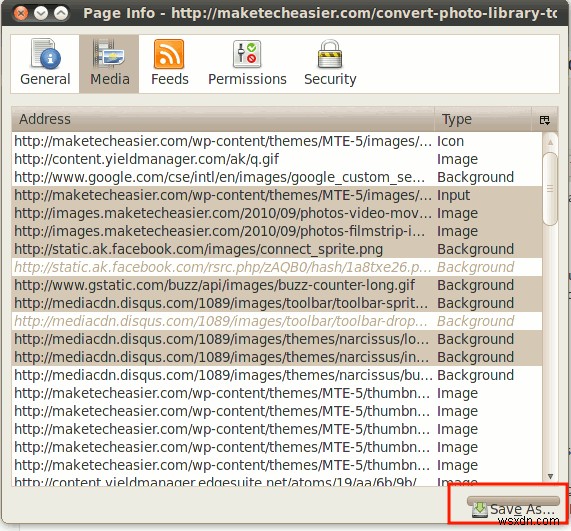571x531 pixels.
Task: Click the vertical scrollbar thumb
Action: coord(550,189)
